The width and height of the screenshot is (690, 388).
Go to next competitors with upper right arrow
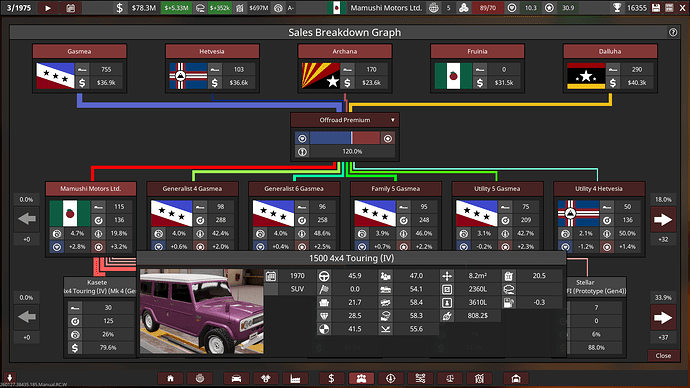click(663, 219)
